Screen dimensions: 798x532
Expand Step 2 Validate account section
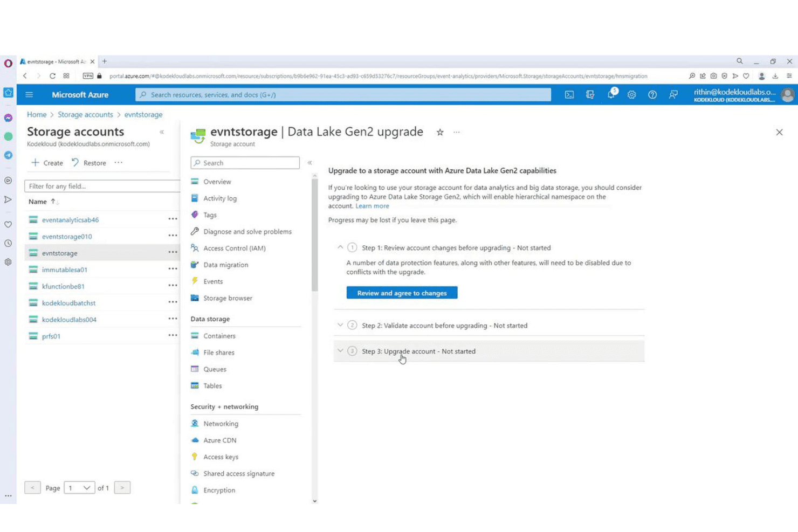[340, 325]
